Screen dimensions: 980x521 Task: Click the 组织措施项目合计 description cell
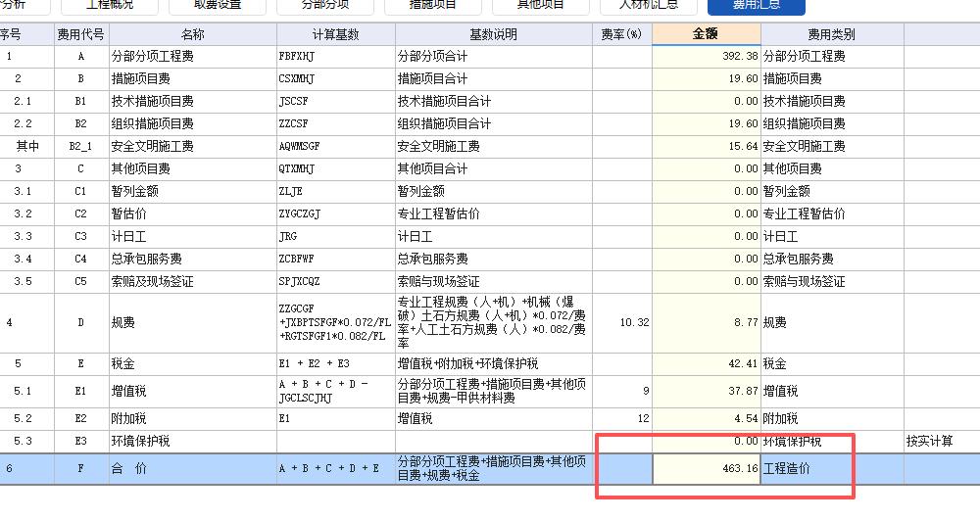(x=494, y=123)
